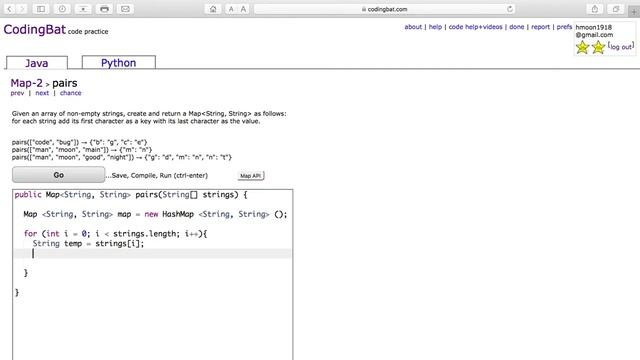Log out using the log out link
The width and height of the screenshot is (640, 360).
620,47
